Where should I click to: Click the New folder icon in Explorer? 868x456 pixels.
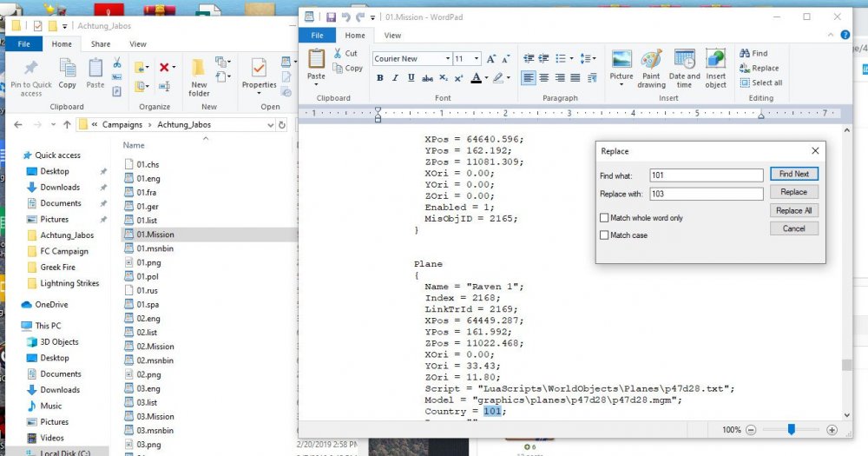click(x=200, y=75)
